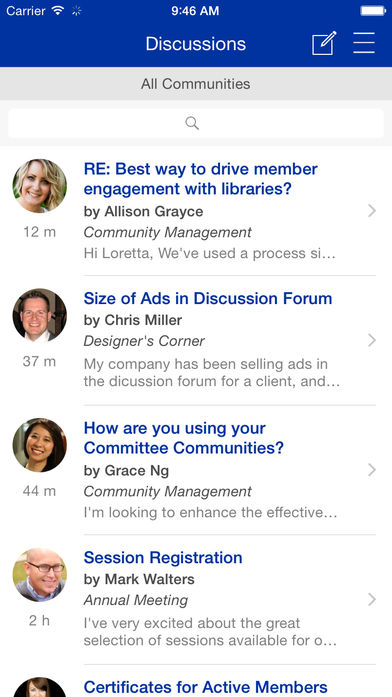Tap the Designer's Corner community label
Screen dimensions: 392x697
point(144,341)
